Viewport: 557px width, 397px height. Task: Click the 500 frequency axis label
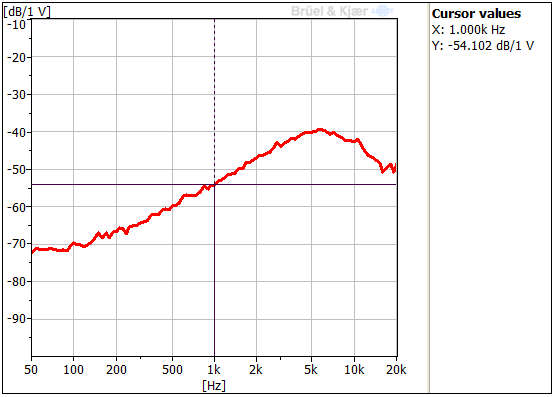172,370
